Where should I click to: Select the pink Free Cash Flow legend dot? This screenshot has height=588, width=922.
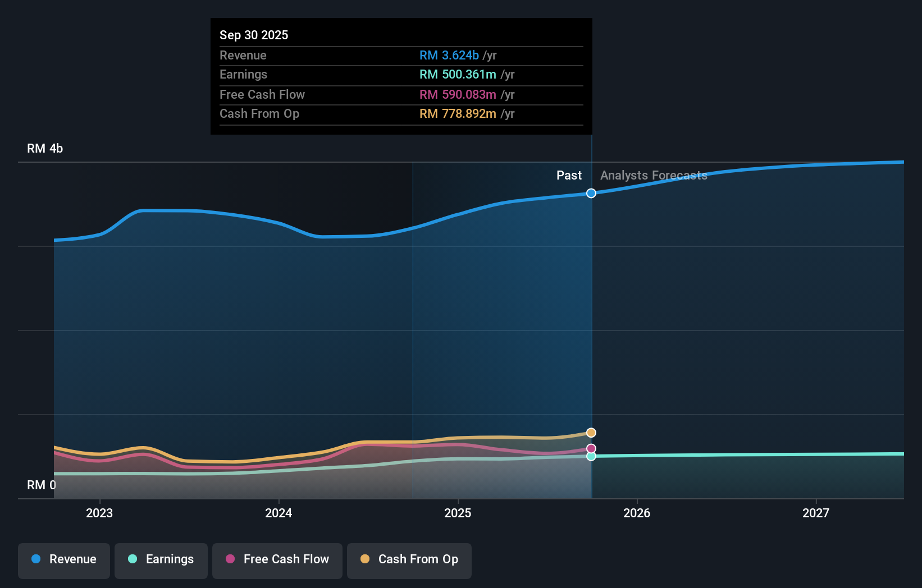pos(229,559)
